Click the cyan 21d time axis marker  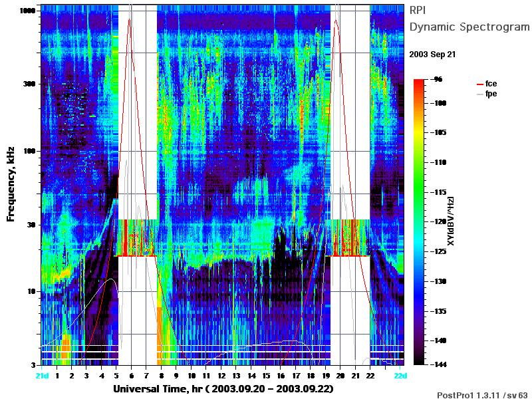coord(42,376)
